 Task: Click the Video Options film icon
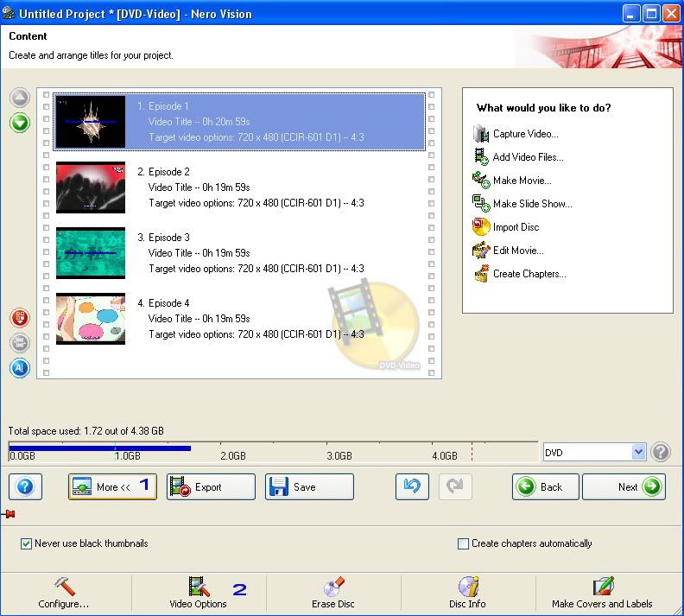point(199,587)
